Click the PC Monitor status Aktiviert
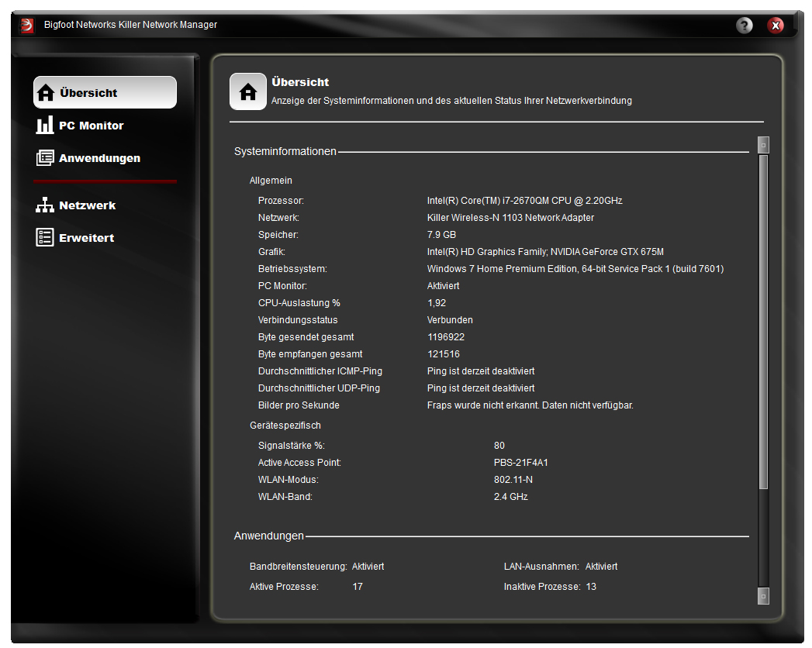 [444, 286]
